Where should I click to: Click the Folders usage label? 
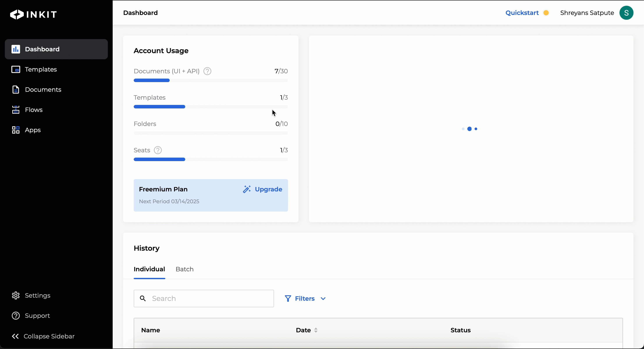click(x=145, y=124)
